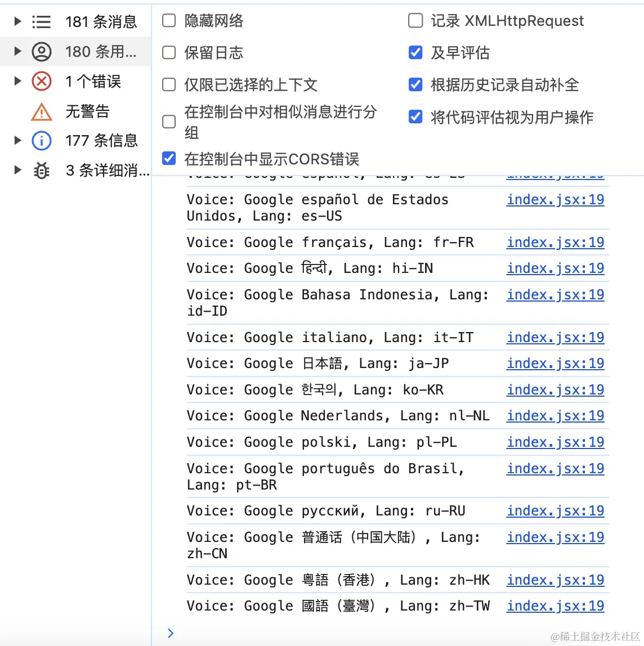
Task: Expand the 180 条用 user messages group
Action: tap(17, 52)
